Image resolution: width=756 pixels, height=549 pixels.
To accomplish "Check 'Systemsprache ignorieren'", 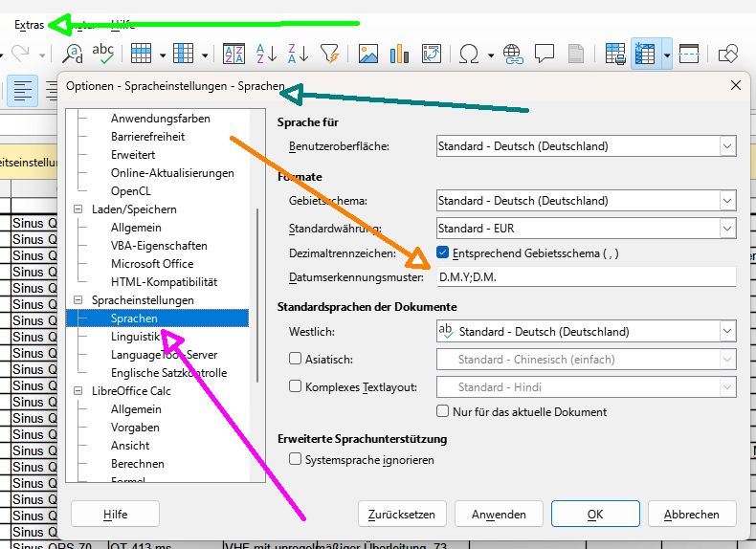I will coord(295,459).
